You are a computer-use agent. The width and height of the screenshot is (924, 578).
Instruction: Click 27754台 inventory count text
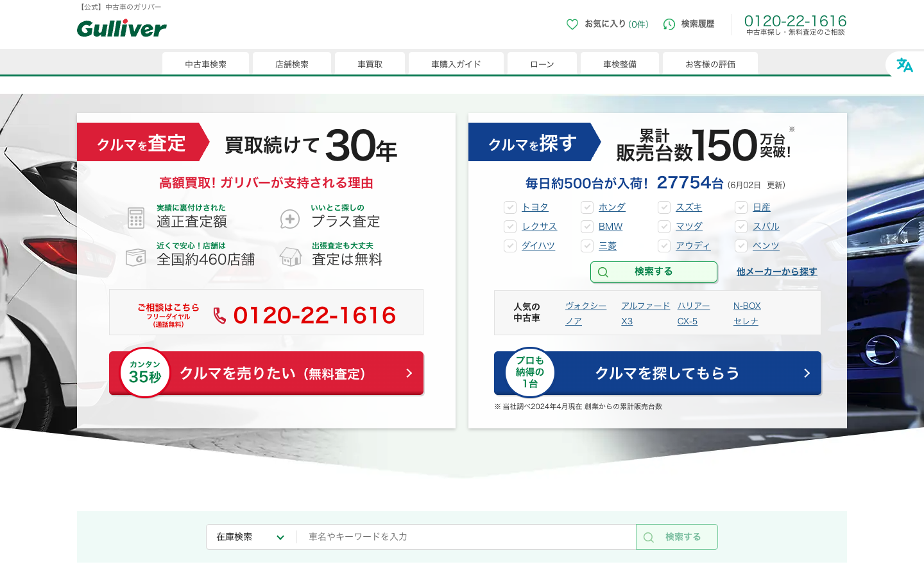(690, 183)
